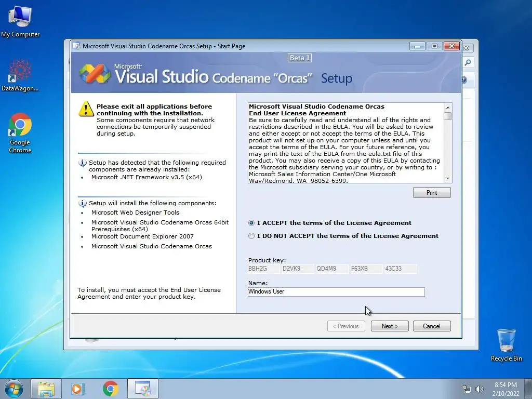This screenshot has width=532, height=399.
Task: Click EULA scrollbar up arrow
Action: [x=448, y=107]
